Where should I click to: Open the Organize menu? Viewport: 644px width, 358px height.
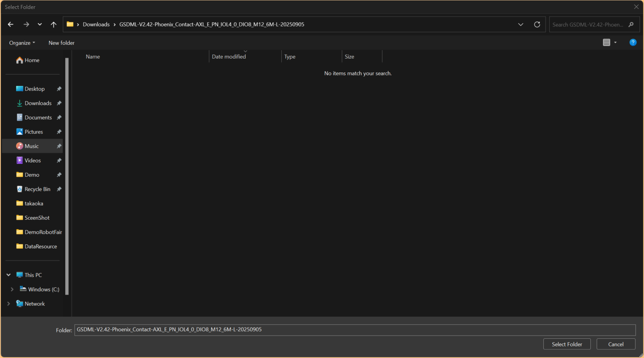[x=22, y=43]
